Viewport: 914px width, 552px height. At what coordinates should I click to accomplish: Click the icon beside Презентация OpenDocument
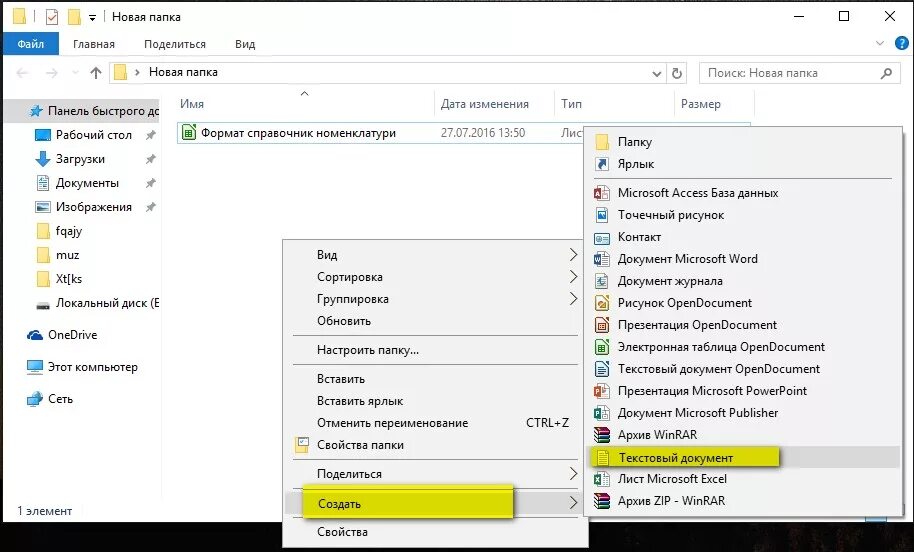point(602,325)
